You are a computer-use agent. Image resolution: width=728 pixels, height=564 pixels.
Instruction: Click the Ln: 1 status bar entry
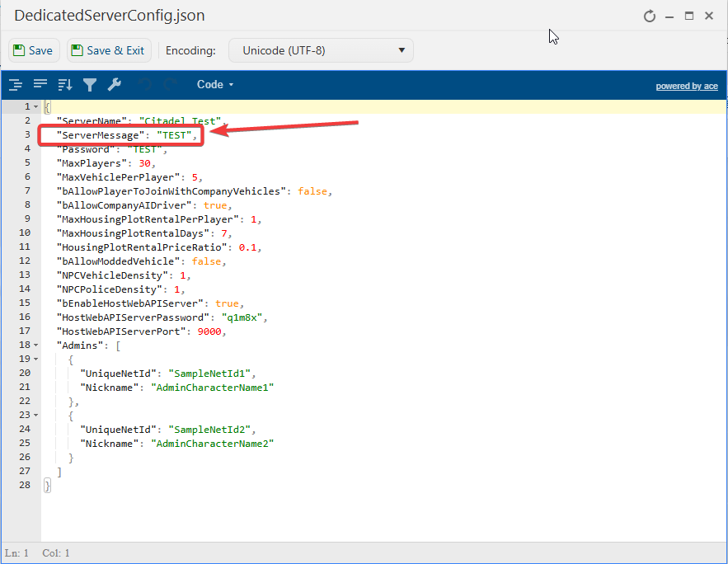[16, 552]
